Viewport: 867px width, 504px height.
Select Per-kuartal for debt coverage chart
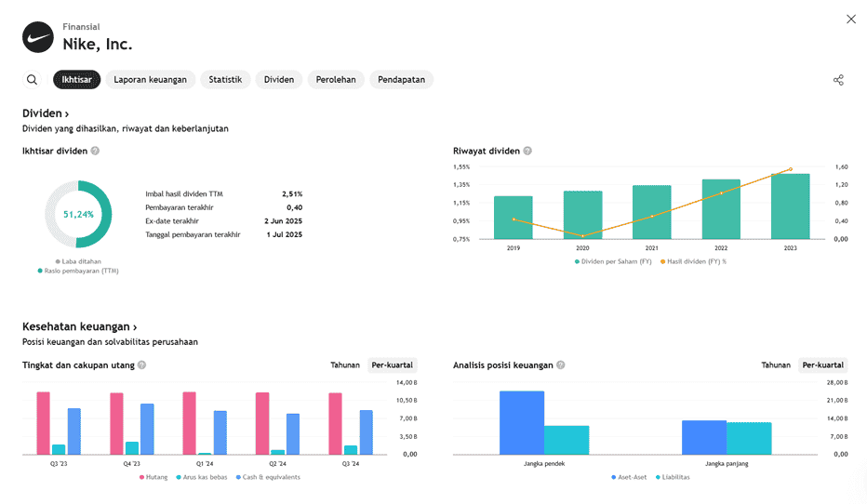[x=392, y=365]
